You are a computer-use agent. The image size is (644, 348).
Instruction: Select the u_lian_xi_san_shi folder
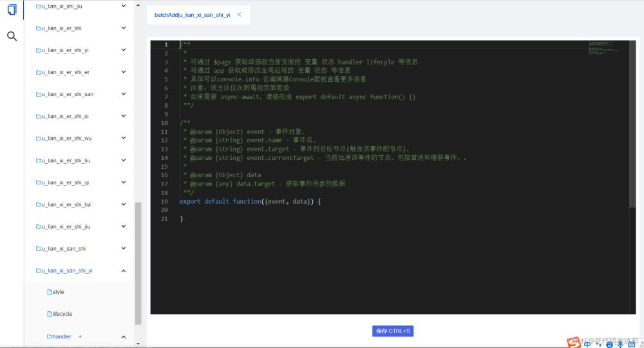61,249
